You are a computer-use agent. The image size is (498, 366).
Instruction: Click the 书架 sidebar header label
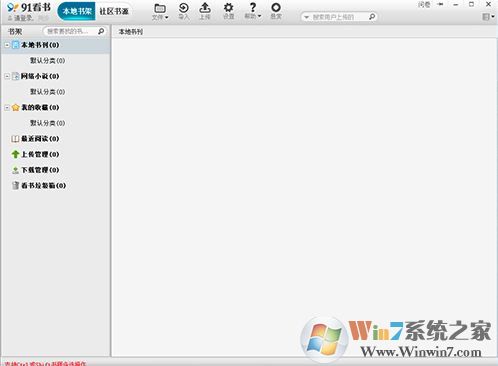[x=15, y=32]
